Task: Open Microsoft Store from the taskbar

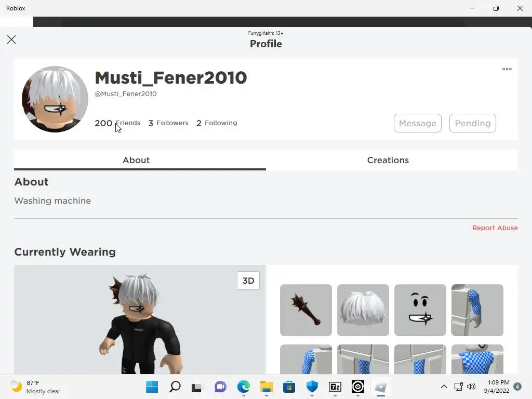Action: tap(289, 387)
